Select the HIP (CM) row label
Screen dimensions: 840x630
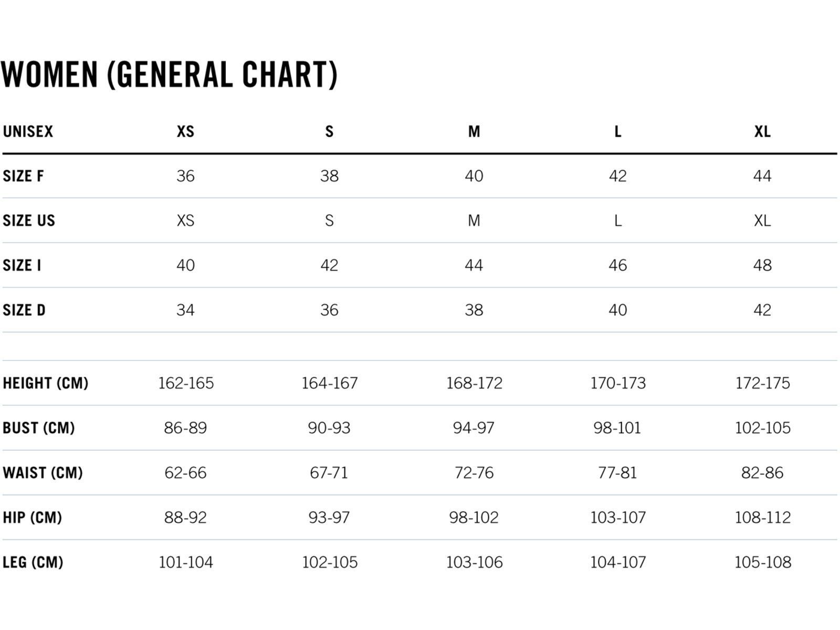33,518
